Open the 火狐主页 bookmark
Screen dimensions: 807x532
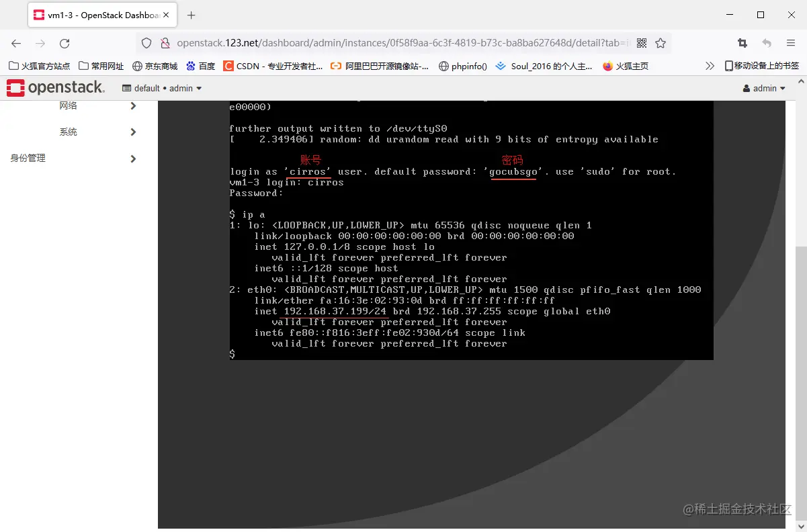point(626,66)
